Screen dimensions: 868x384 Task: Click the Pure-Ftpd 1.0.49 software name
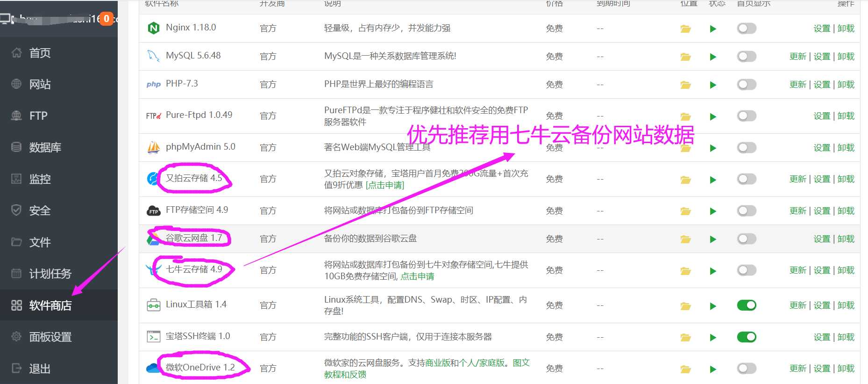click(199, 115)
